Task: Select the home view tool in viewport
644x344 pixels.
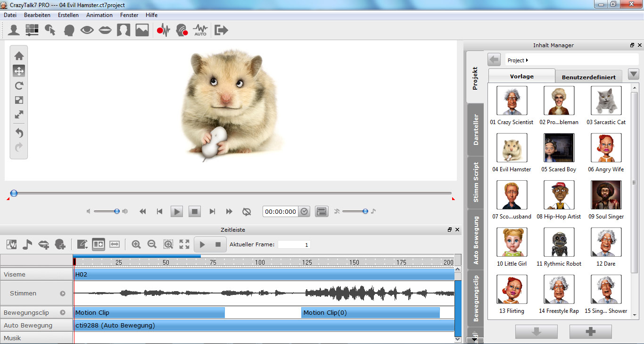Action: tap(19, 56)
